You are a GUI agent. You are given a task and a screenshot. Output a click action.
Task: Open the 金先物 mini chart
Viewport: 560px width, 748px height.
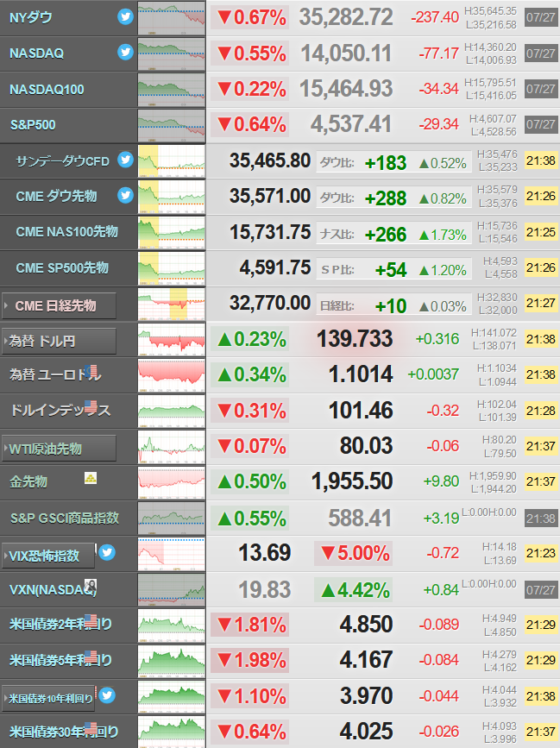coord(172,482)
